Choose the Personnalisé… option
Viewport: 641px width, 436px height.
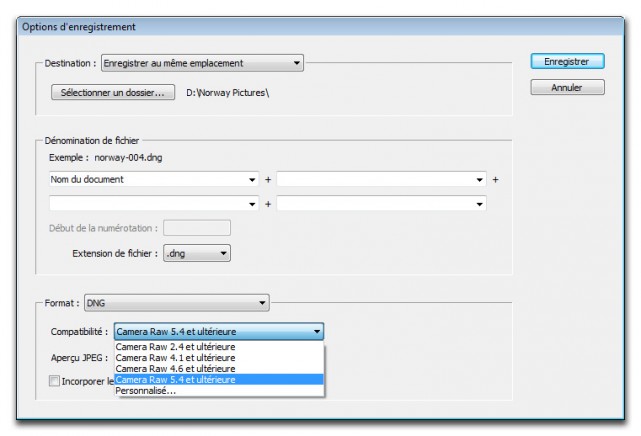click(219, 391)
